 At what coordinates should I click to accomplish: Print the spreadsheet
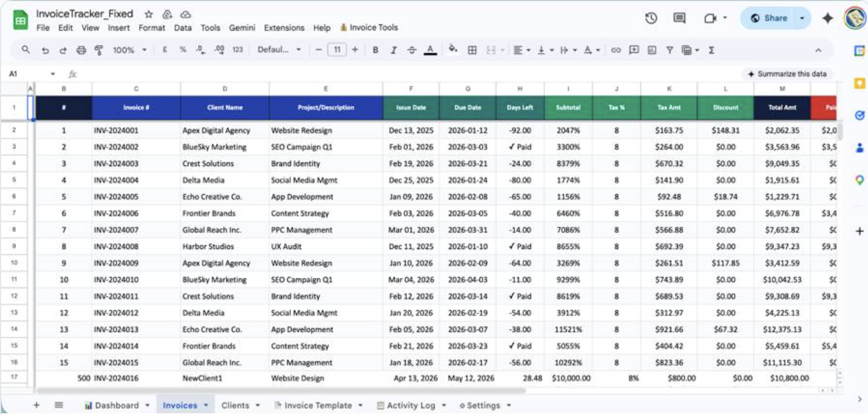[81, 50]
